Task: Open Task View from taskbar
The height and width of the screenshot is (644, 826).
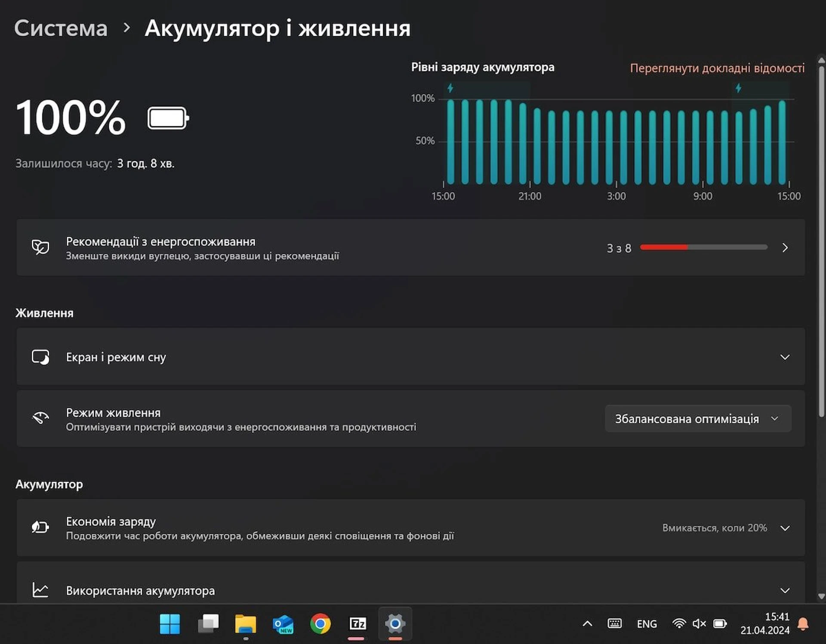Action: [x=208, y=624]
